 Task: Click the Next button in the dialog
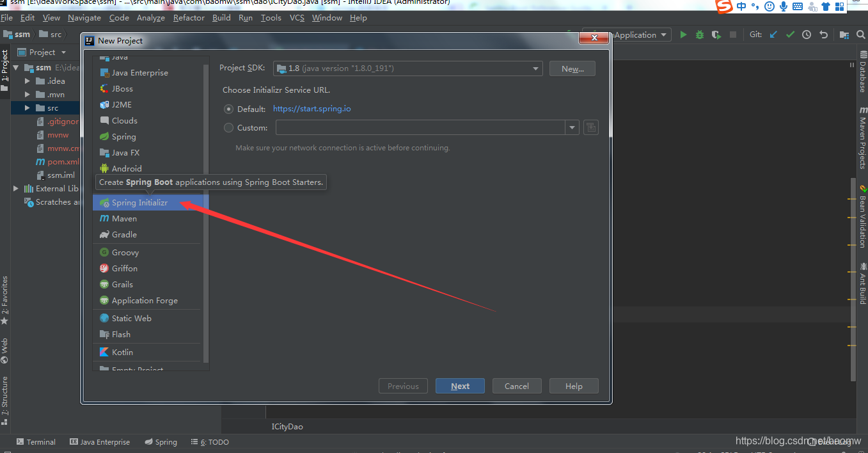pyautogui.click(x=460, y=386)
